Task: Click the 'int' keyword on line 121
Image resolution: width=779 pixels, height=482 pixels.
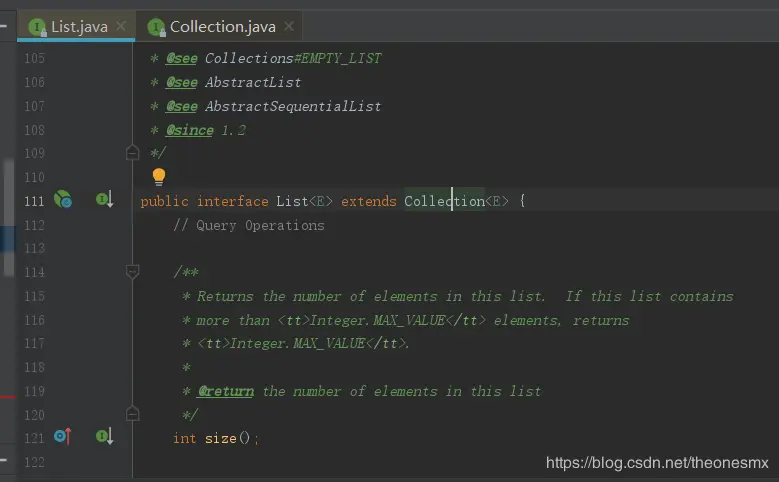Action: click(185, 438)
